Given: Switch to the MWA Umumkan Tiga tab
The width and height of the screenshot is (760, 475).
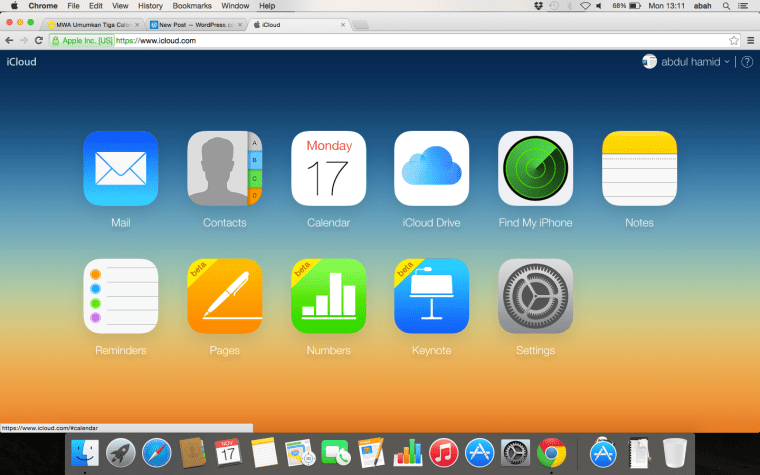Looking at the screenshot, I should (94, 25).
